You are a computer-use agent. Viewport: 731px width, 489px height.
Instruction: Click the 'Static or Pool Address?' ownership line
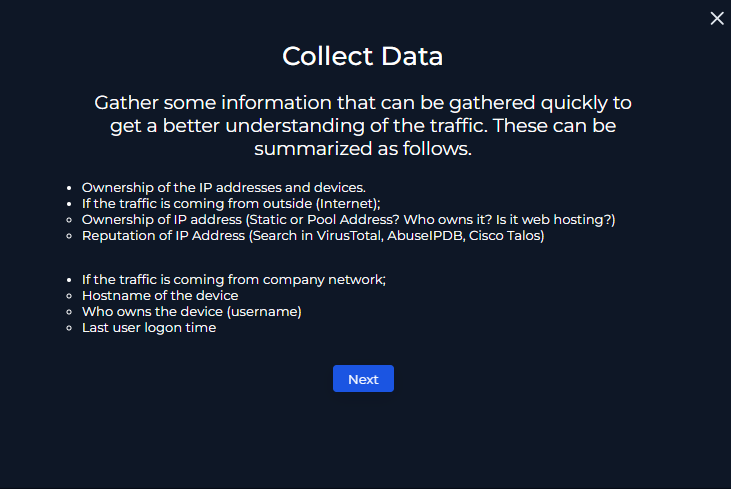[x=349, y=220]
